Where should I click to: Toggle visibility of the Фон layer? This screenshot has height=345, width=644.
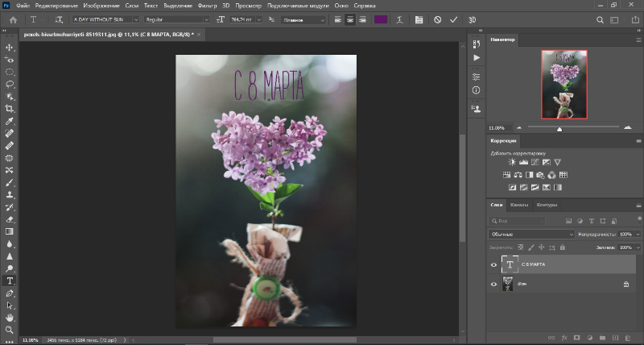(x=493, y=284)
